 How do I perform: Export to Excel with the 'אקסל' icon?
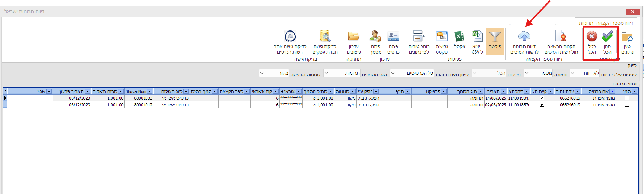(x=459, y=37)
